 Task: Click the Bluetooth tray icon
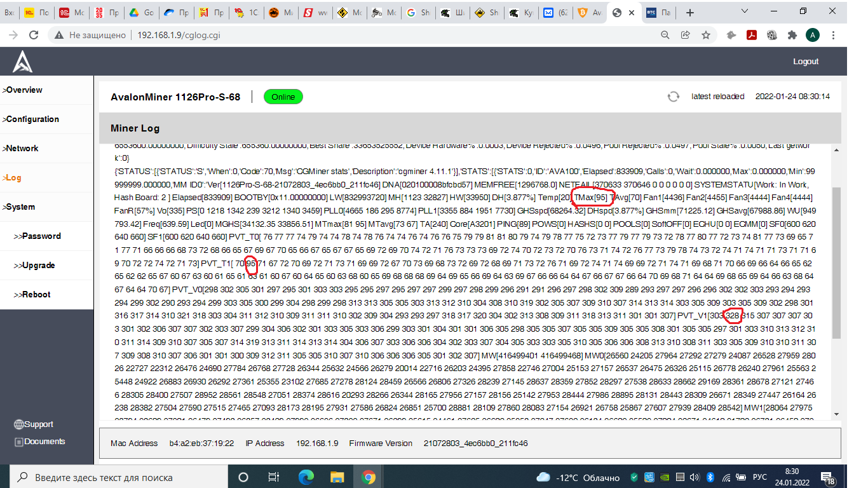[x=711, y=477]
